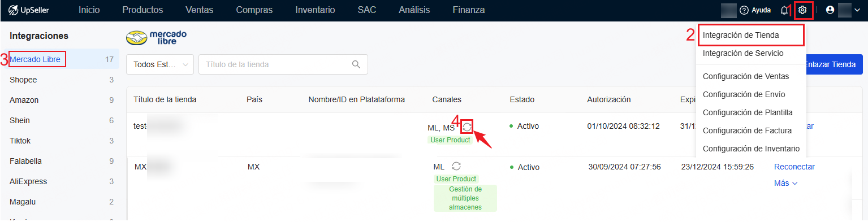Open the Inicio menu
Screen dimensions: 868x222
pyautogui.click(x=89, y=10)
